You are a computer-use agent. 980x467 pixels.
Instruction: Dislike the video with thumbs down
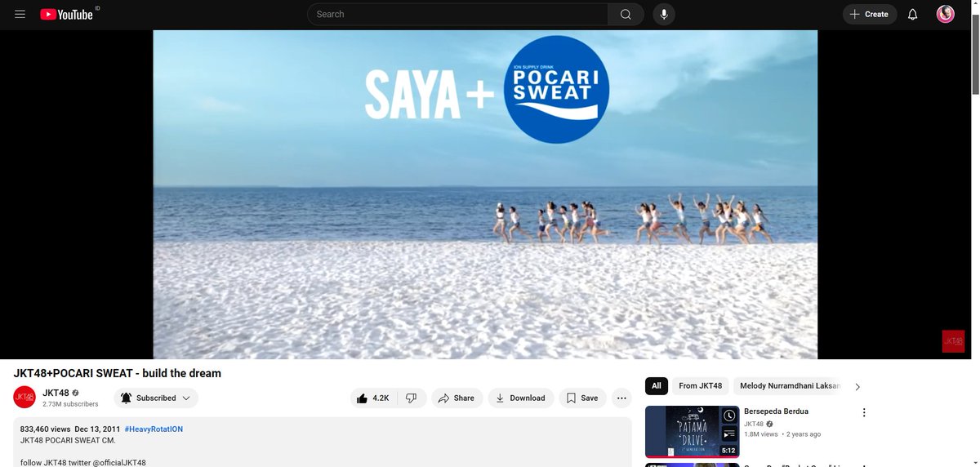[411, 398]
